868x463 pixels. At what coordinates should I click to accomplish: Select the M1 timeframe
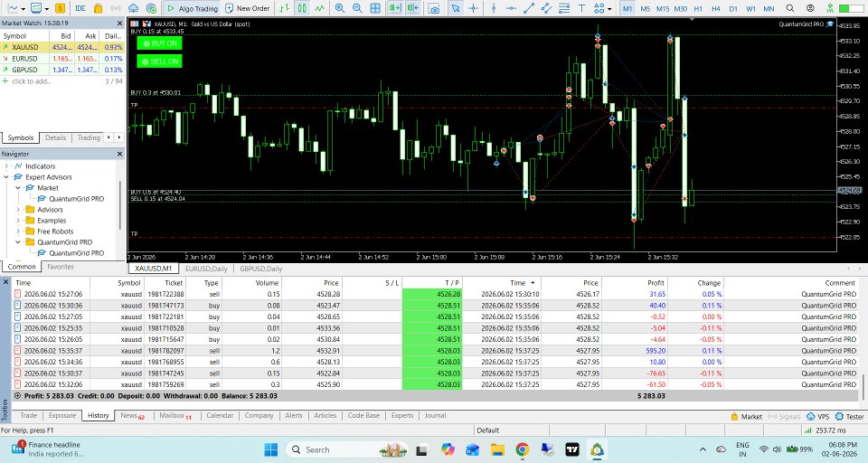pyautogui.click(x=627, y=8)
